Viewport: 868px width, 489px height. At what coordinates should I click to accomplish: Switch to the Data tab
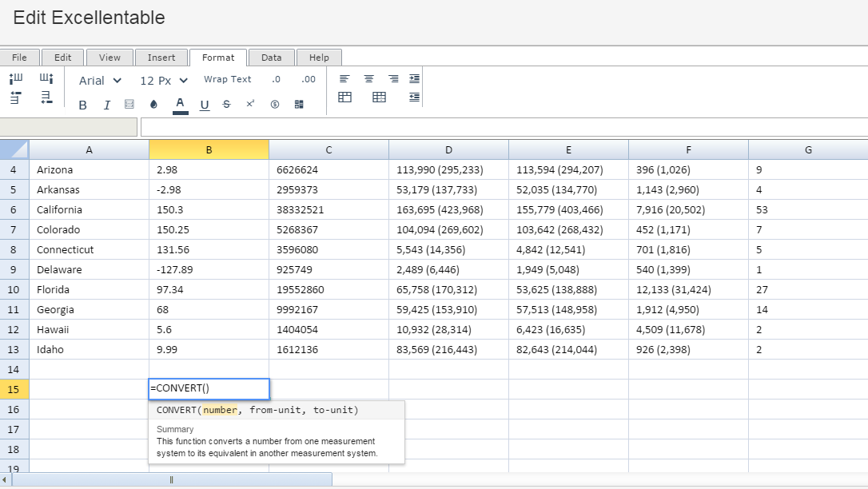[271, 58]
